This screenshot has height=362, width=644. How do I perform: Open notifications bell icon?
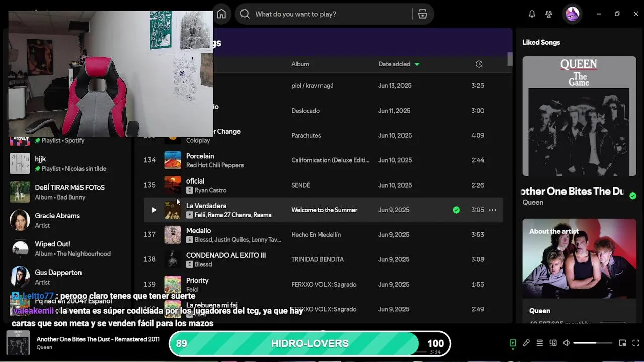(x=532, y=14)
